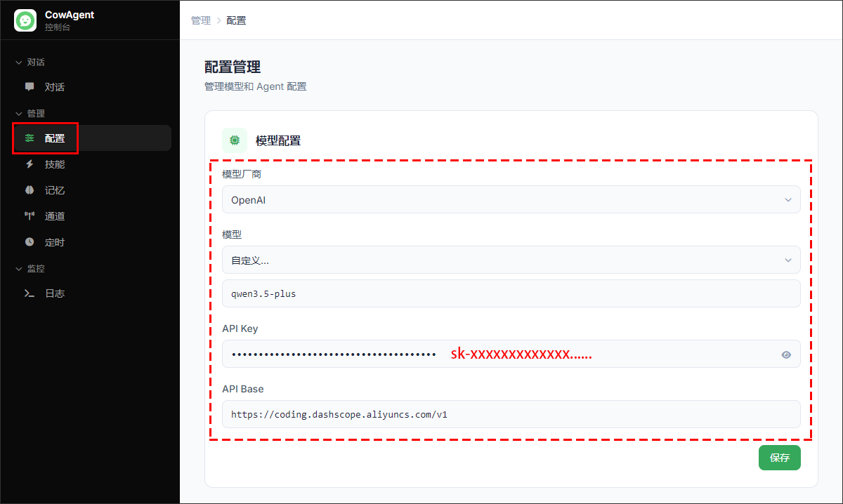This screenshot has width=843, height=504.
Task: Click the brain icon for 记忆
Action: point(30,190)
